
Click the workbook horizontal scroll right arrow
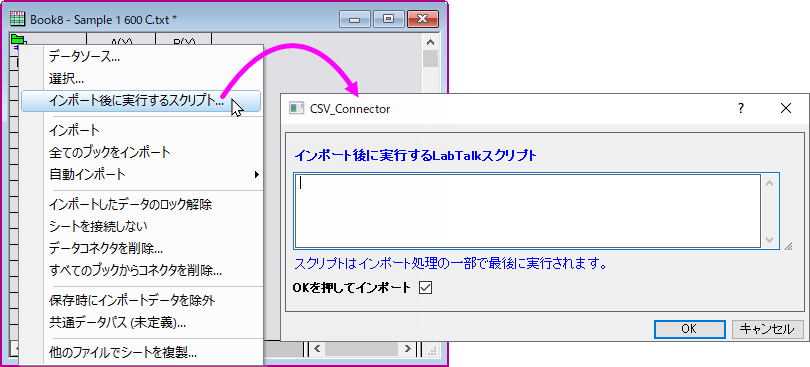click(408, 348)
